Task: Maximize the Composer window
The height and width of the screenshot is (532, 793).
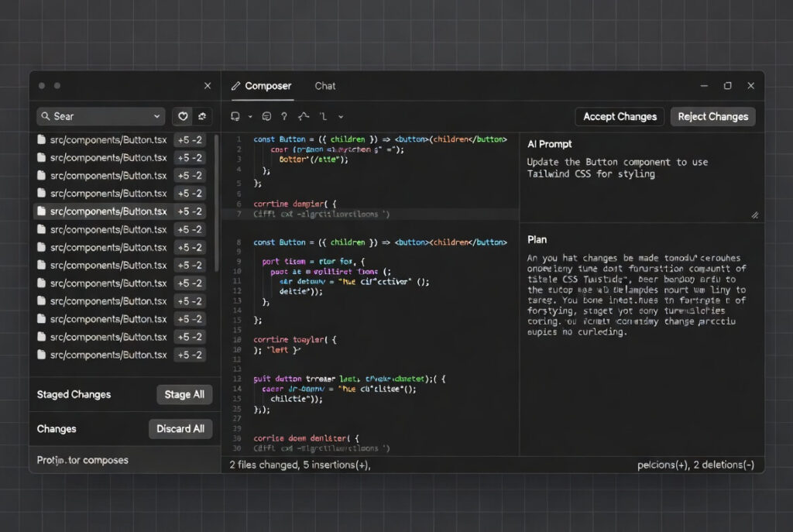Action: coord(727,85)
